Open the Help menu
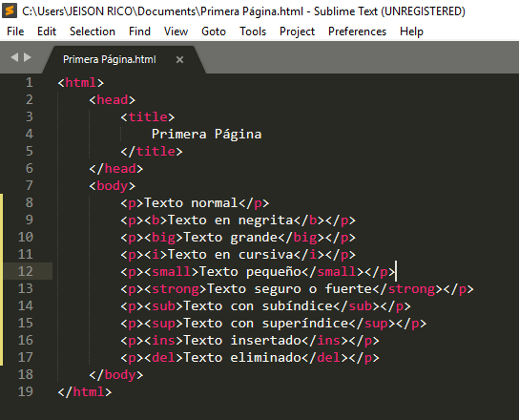The width and height of the screenshot is (519, 420). coord(411,31)
